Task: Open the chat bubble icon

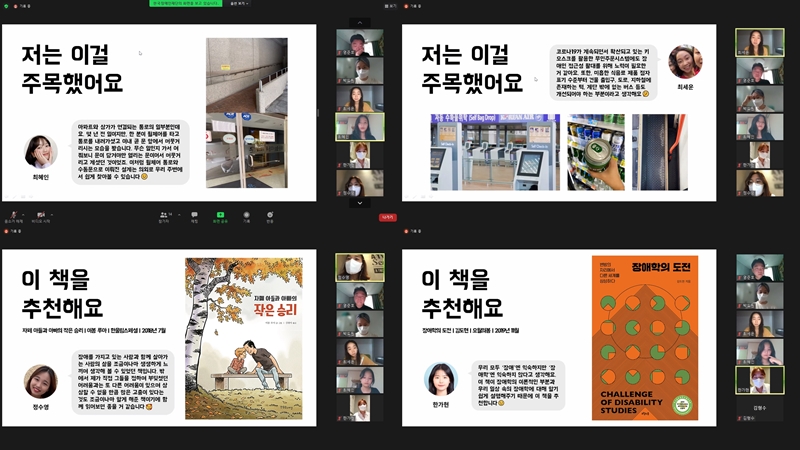Action: (x=194, y=215)
